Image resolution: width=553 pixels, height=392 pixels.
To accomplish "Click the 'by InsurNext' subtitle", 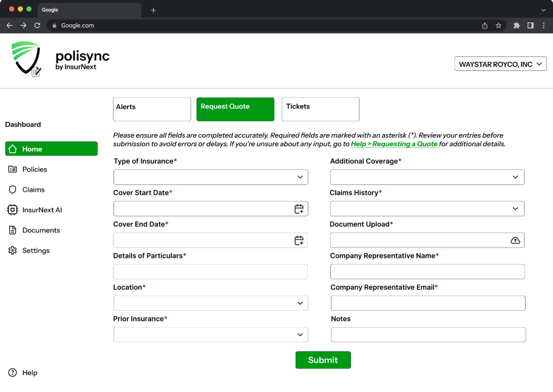I will coord(76,67).
